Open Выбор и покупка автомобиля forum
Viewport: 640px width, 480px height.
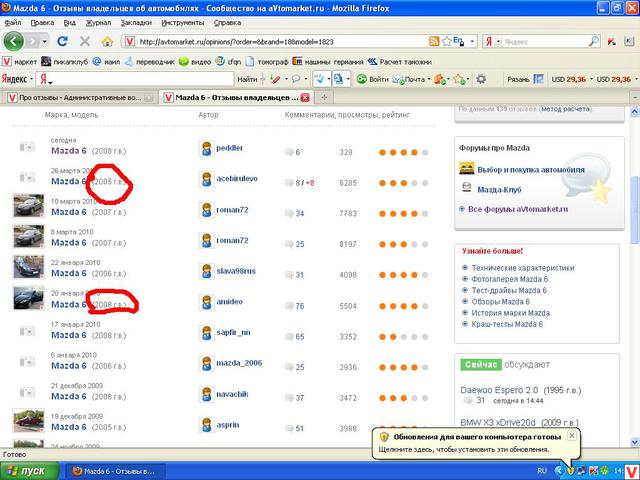531,169
